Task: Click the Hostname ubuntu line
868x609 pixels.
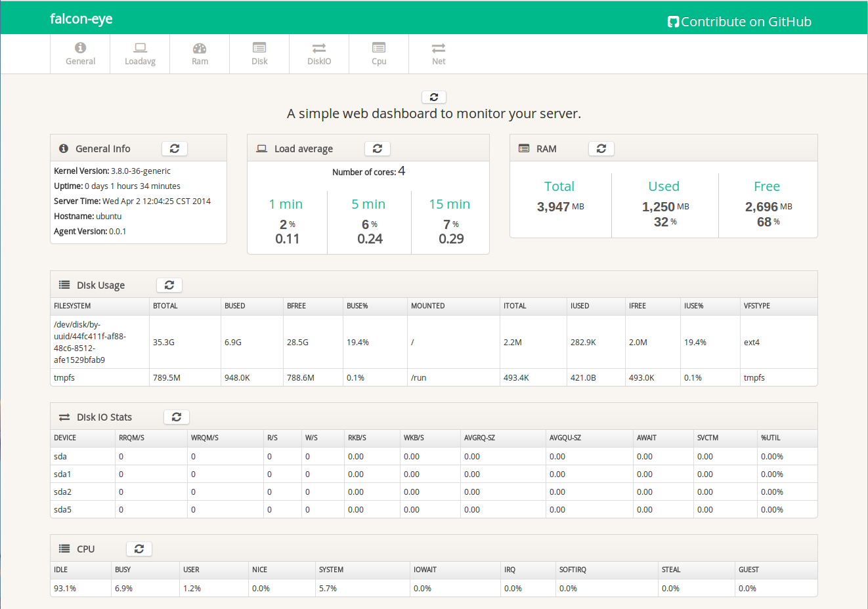Action: tap(88, 217)
